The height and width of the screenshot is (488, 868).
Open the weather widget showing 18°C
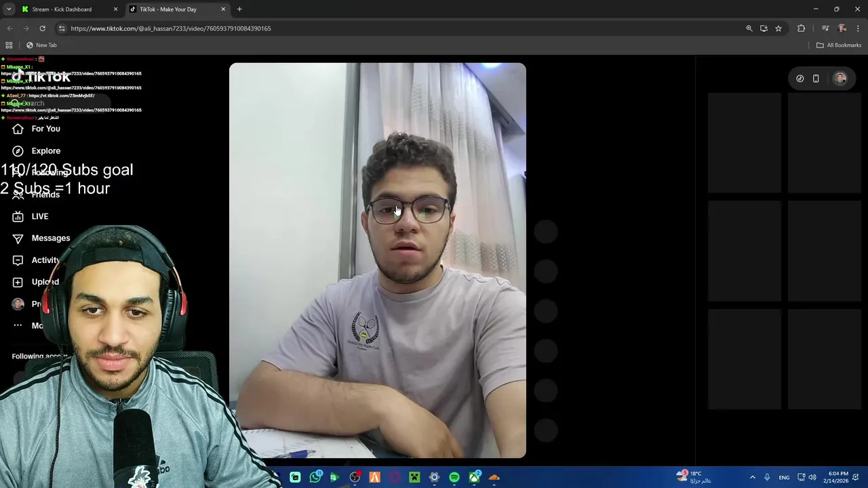coord(694,477)
